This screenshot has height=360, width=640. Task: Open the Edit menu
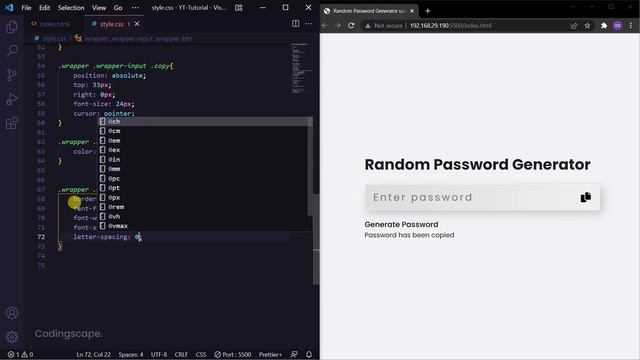tap(44, 7)
